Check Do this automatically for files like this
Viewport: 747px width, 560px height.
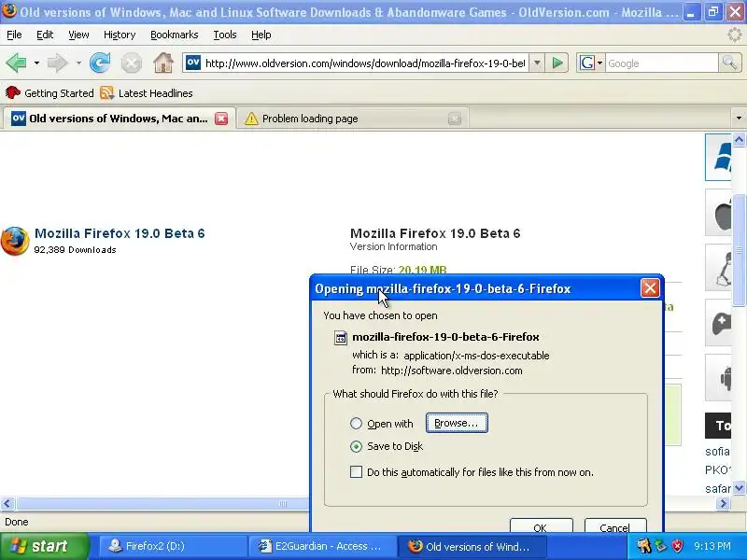click(356, 472)
